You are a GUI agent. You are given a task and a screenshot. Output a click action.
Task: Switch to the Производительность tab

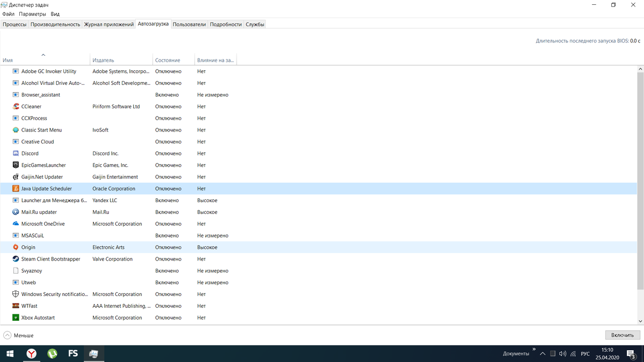pyautogui.click(x=55, y=24)
